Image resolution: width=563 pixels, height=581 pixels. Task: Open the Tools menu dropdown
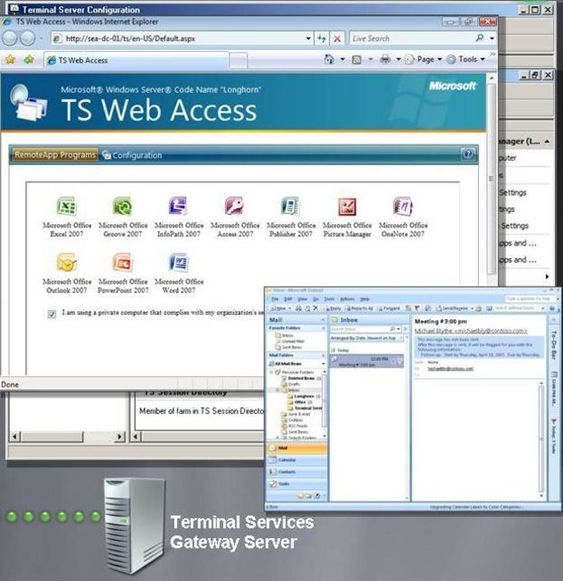tap(466, 59)
